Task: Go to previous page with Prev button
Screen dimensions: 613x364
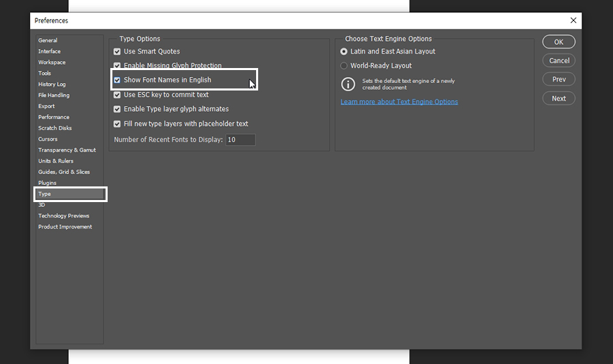Action: [559, 80]
